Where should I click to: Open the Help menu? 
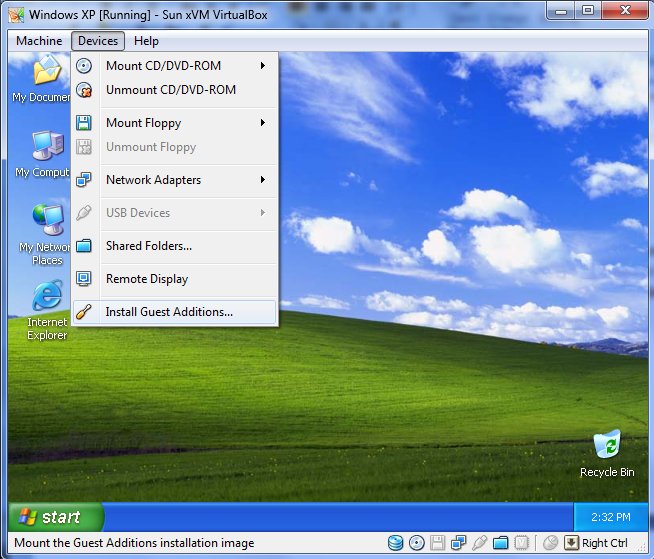pos(146,41)
